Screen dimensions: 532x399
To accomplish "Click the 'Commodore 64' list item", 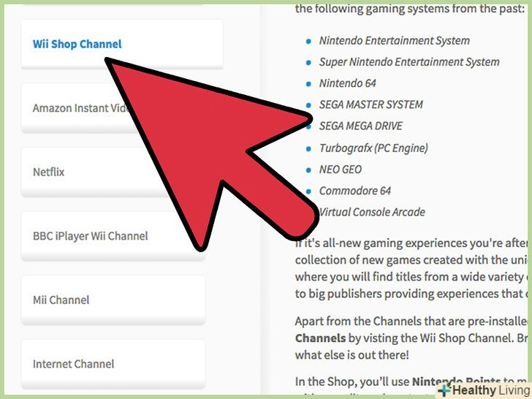I will click(355, 191).
